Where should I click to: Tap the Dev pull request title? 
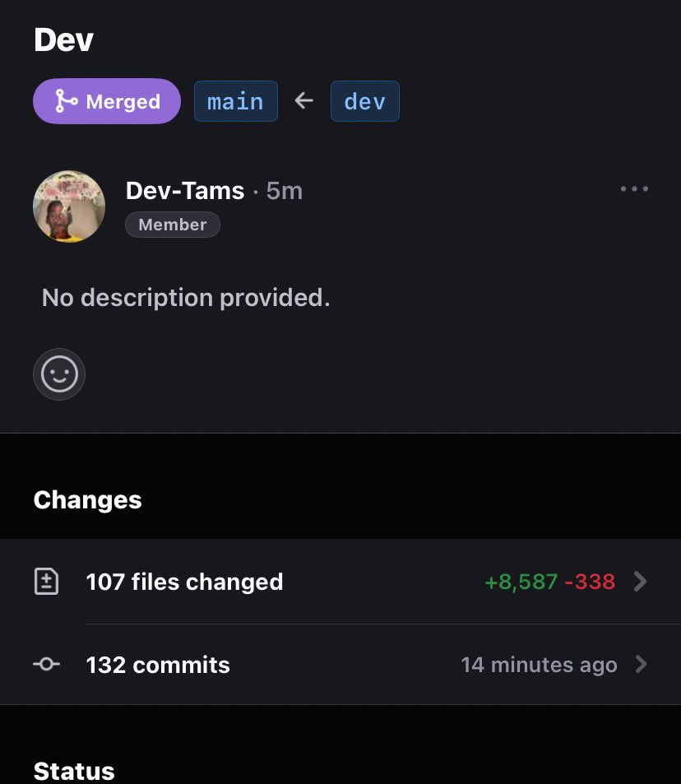coord(63,40)
